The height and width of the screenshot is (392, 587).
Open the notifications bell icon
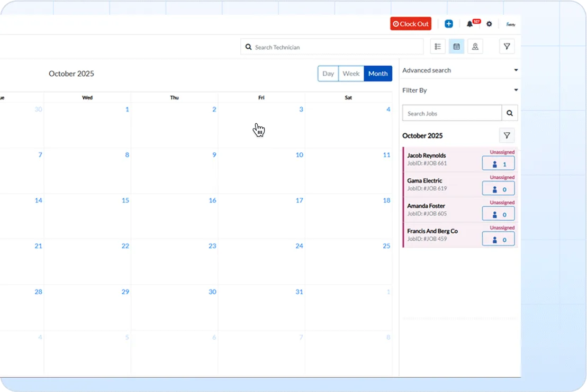tap(470, 24)
